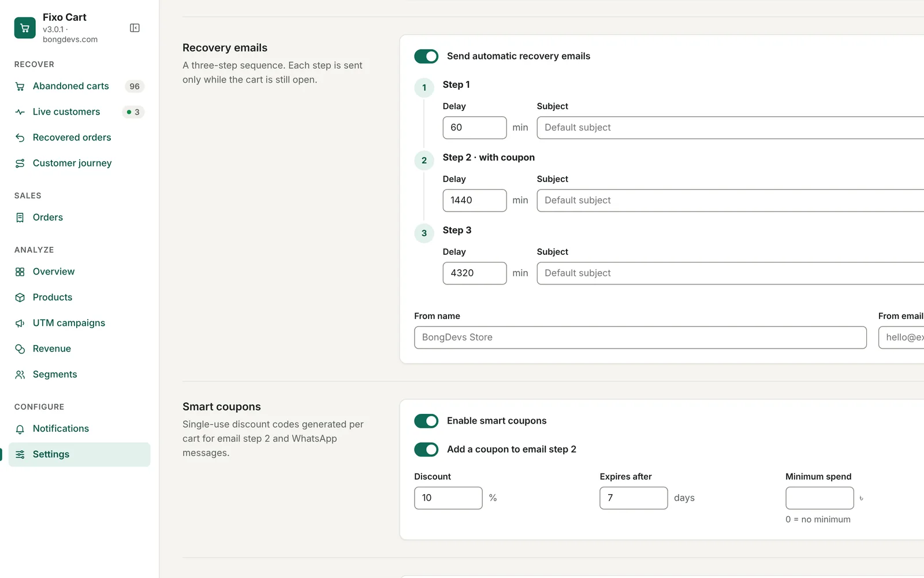Image resolution: width=924 pixels, height=578 pixels.
Task: Disable Send automatic recovery emails toggle
Action: pos(426,56)
